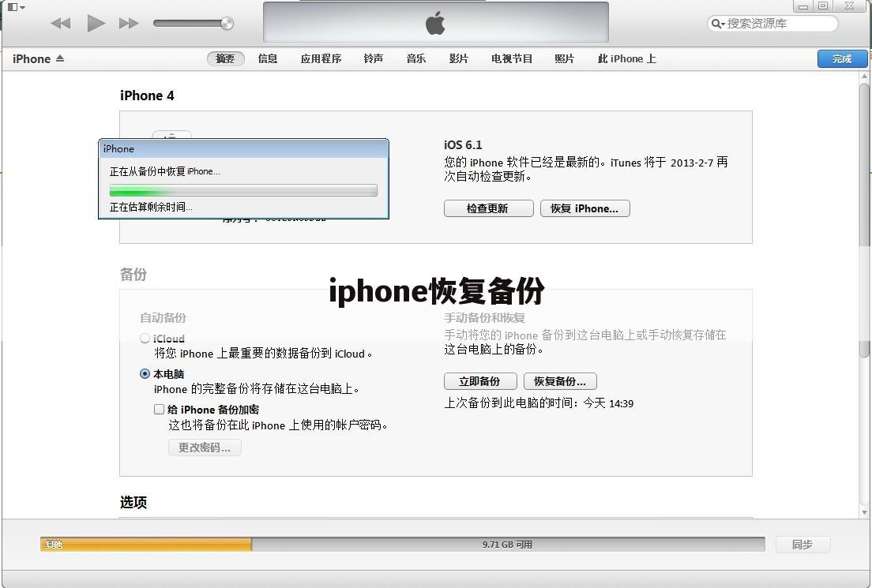Click the 恢复 iPhone... button

(x=584, y=208)
